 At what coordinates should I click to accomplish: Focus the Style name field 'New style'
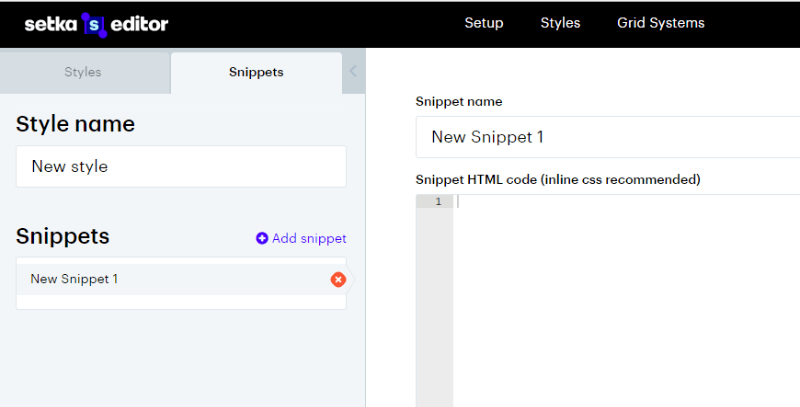pyautogui.click(x=181, y=166)
